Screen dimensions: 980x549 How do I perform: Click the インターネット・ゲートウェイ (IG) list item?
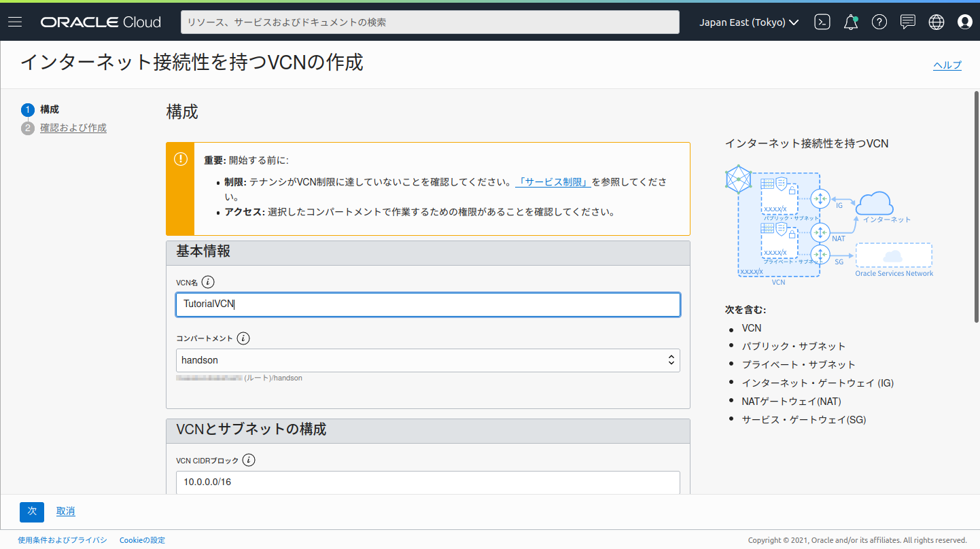click(818, 383)
